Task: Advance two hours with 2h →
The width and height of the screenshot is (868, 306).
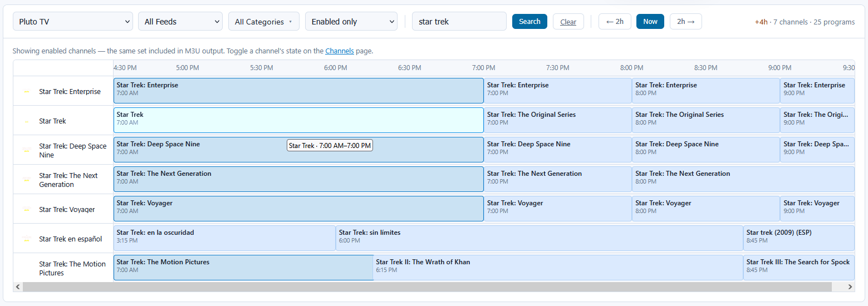Action: point(686,21)
